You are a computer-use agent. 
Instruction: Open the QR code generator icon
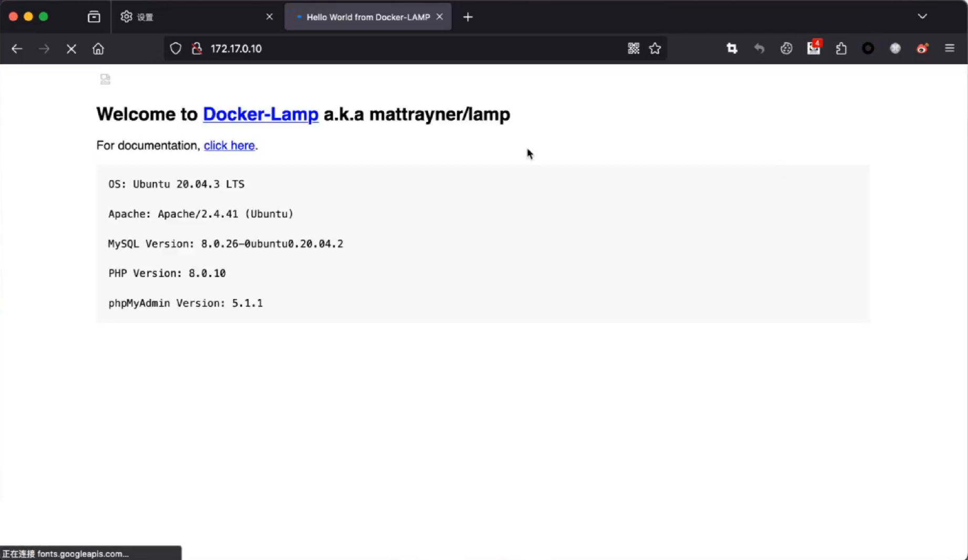633,48
